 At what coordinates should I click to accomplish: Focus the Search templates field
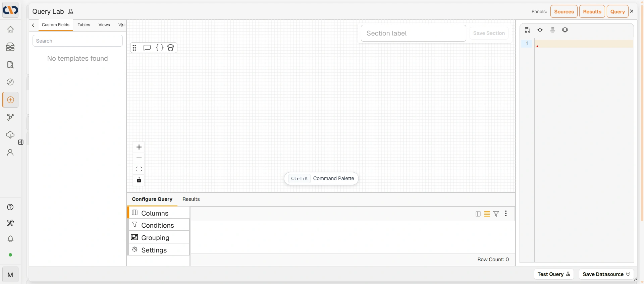point(77,41)
